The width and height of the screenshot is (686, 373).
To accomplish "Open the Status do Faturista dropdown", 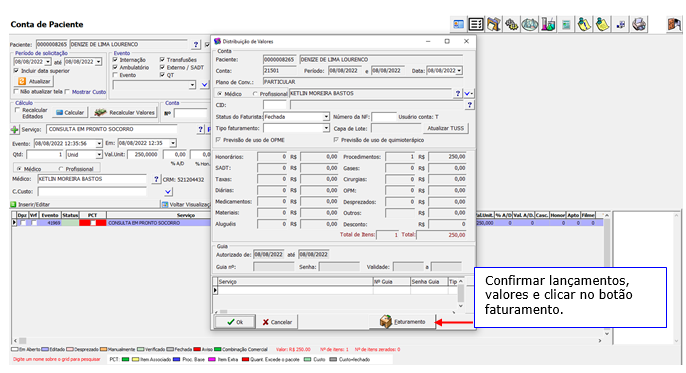I will [x=326, y=117].
